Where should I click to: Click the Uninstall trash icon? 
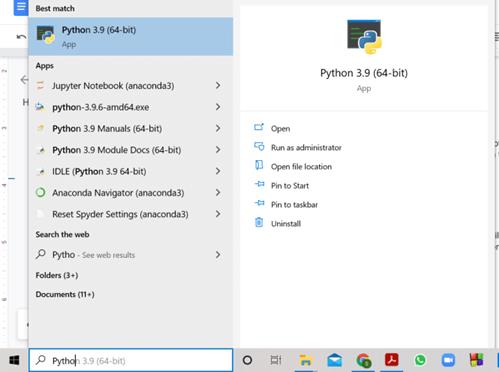click(x=259, y=222)
